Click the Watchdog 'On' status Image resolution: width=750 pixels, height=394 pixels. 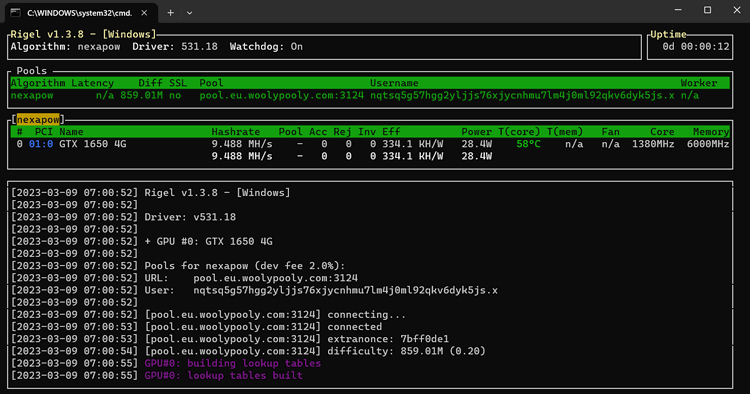[x=297, y=47]
